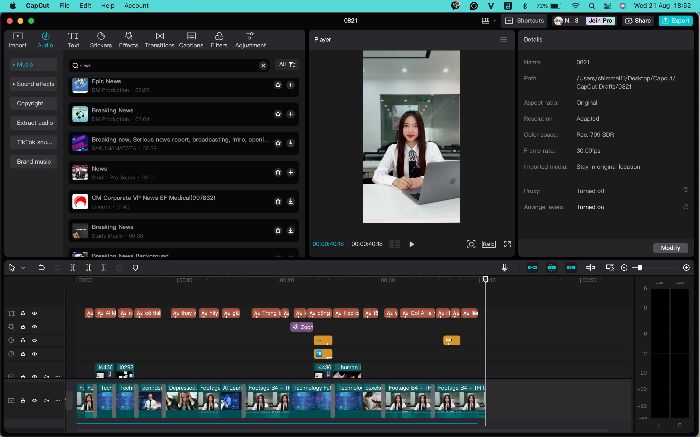700x437 pixels.
Task: Click the Share button
Action: coord(638,21)
